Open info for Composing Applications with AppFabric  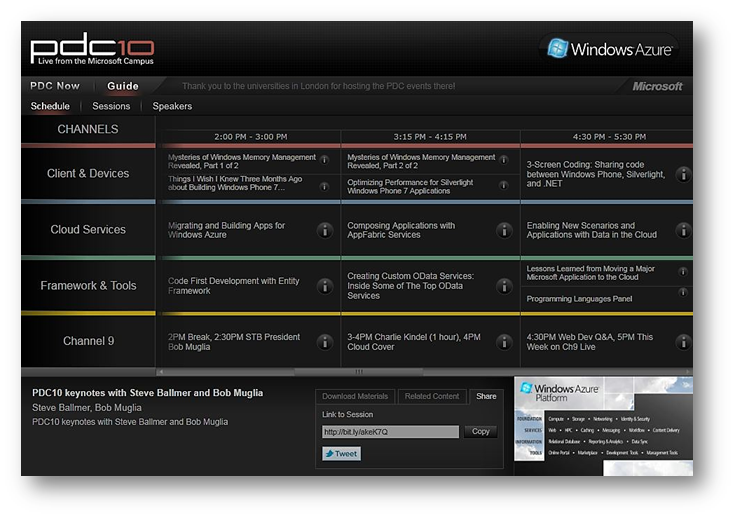[504, 230]
